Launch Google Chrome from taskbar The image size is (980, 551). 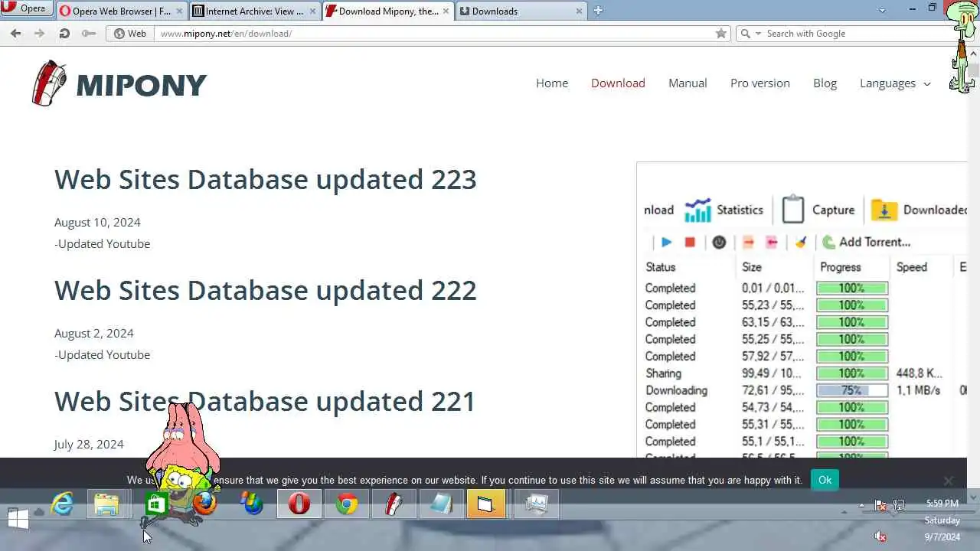[x=347, y=504]
